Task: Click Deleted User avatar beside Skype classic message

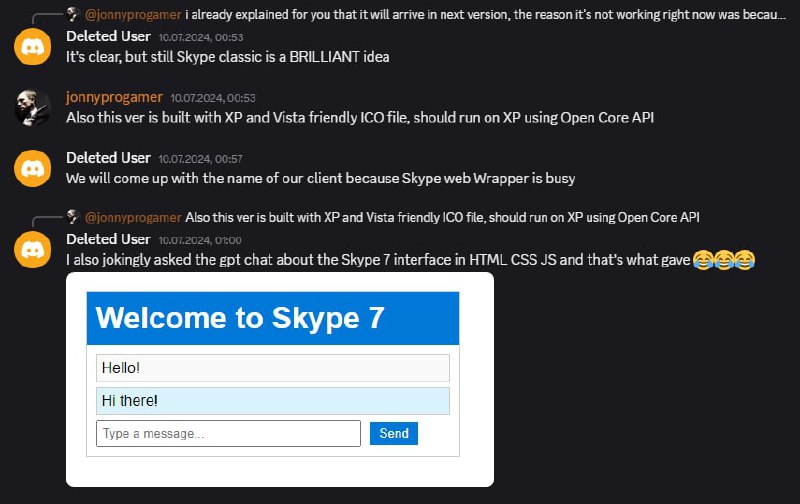Action: [x=32, y=46]
